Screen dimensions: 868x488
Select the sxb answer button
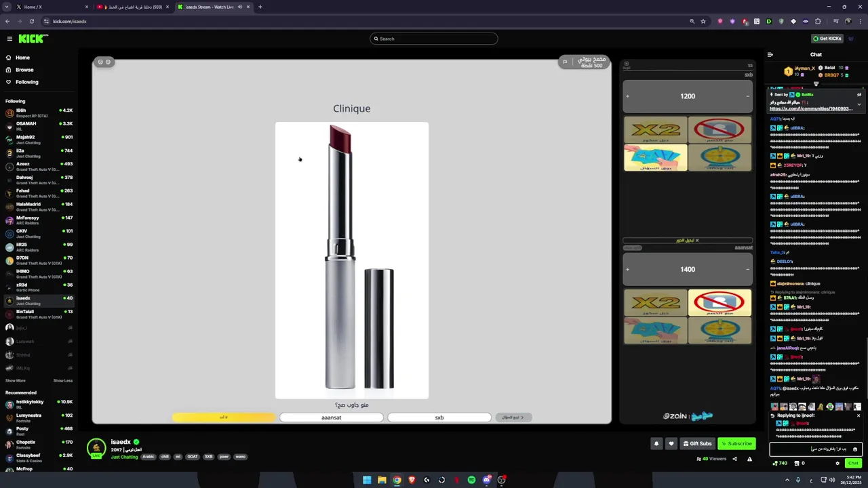click(x=439, y=418)
